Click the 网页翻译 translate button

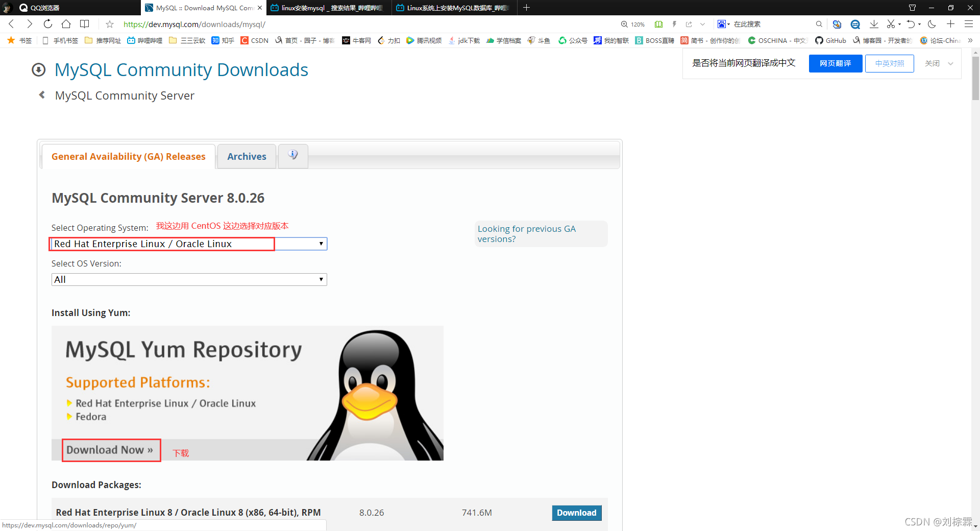tap(836, 63)
